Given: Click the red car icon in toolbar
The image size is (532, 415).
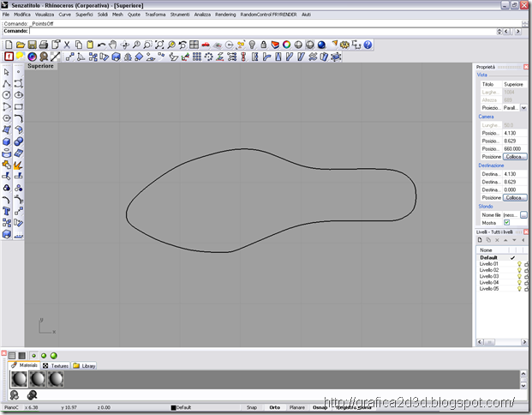Looking at the screenshot, I should coord(206,45).
